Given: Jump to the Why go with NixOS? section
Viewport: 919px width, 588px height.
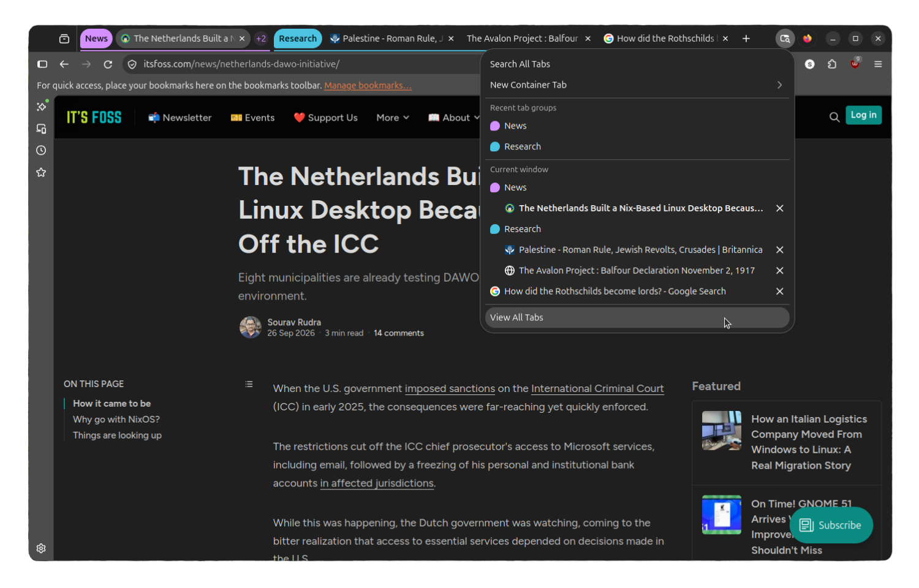Looking at the screenshot, I should 116,420.
